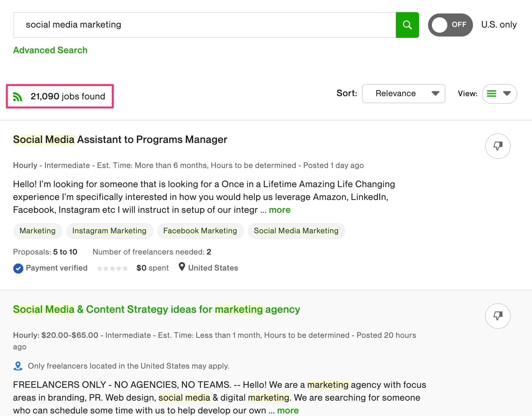
Task: Open Social Media Assistant to Programs Manager job
Action: (120, 140)
